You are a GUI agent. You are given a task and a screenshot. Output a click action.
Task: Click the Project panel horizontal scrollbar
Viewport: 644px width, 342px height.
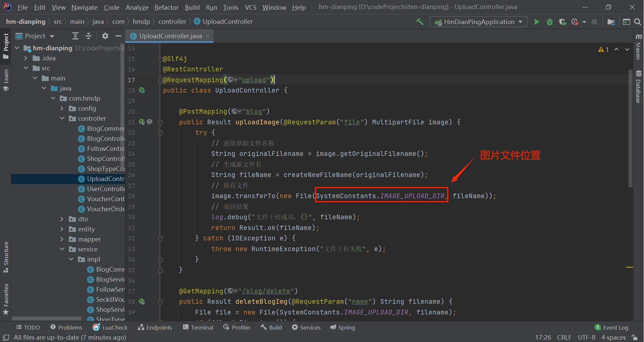tap(47, 318)
